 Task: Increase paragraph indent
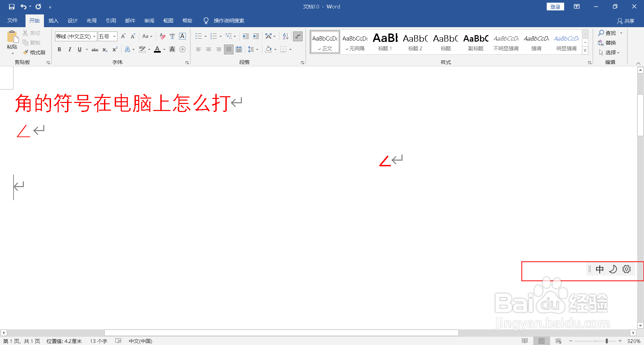[x=256, y=36]
